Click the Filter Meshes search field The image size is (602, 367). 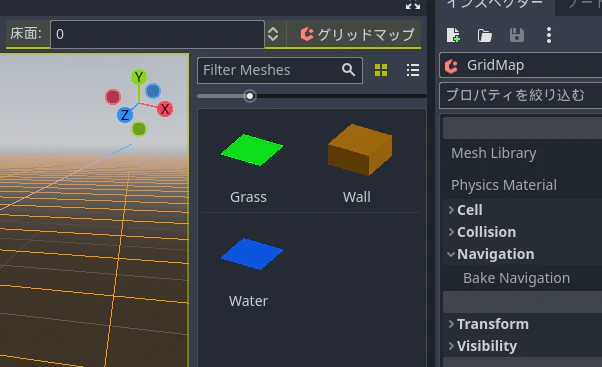280,70
